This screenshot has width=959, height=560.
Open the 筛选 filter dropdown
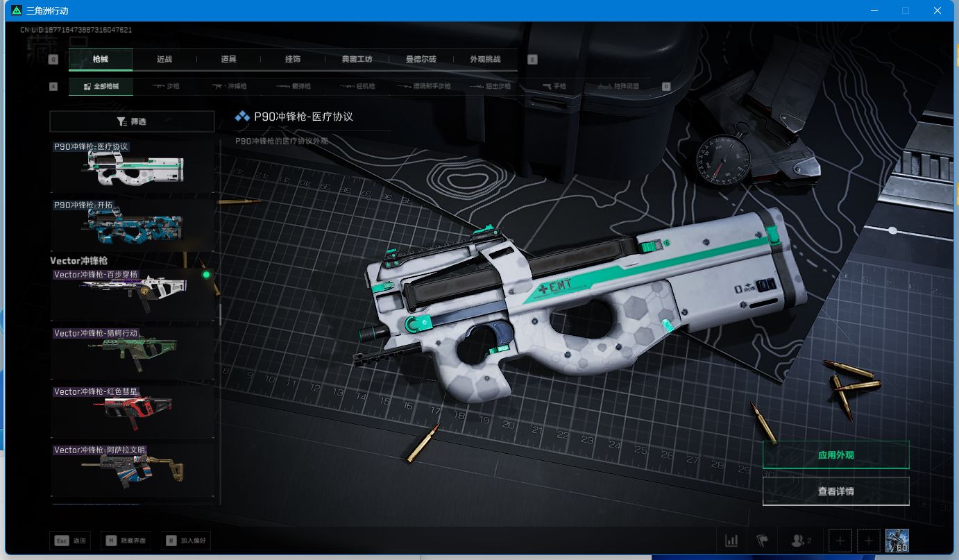coord(132,121)
